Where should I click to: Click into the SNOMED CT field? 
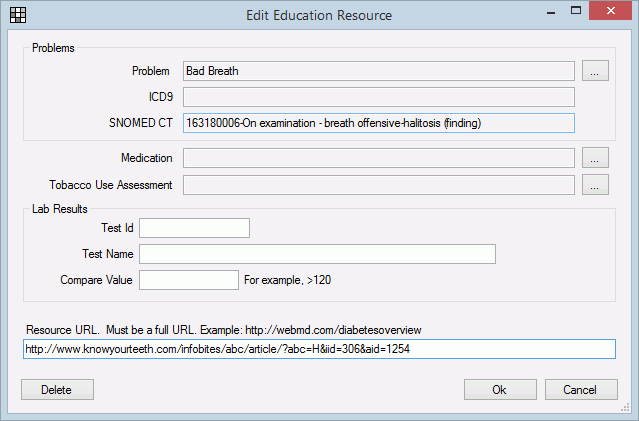pos(378,123)
